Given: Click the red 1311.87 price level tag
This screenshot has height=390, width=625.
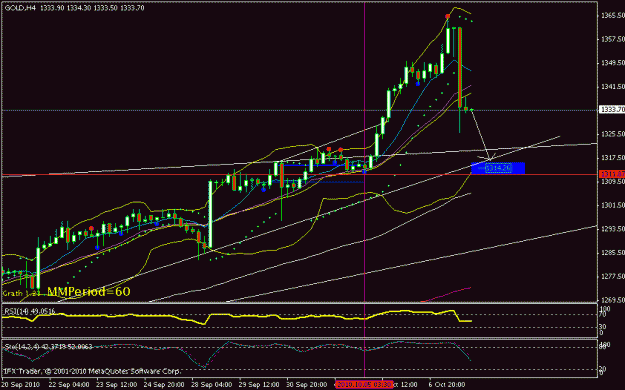Looking at the screenshot, I should pos(612,174).
